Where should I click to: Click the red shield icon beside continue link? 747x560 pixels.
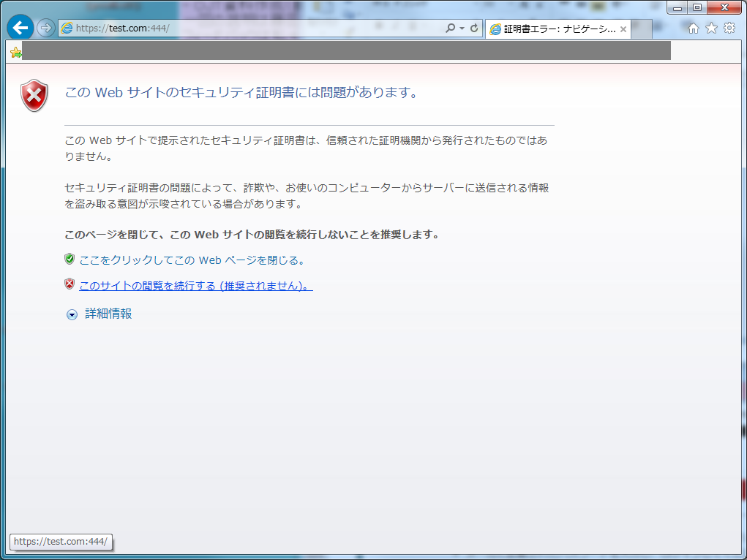(x=70, y=284)
